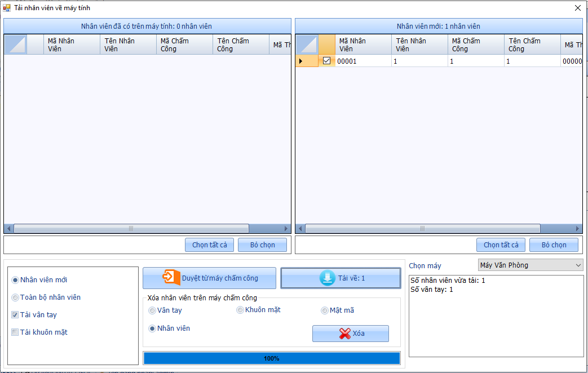Click the Mã Nhân Viên column header in new employees grid
This screenshot has height=373, width=588.
point(362,45)
